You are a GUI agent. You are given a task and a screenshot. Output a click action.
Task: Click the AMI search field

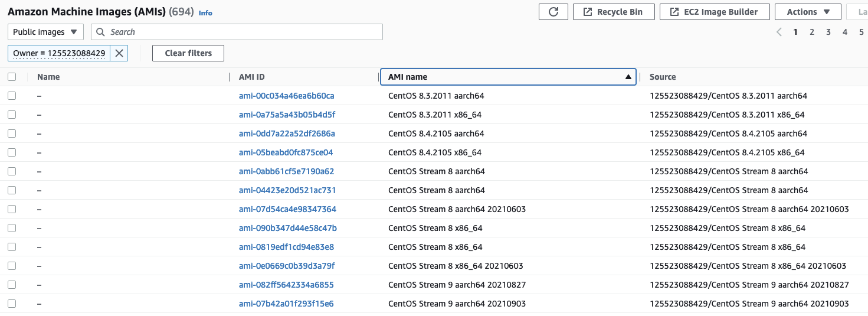[237, 32]
